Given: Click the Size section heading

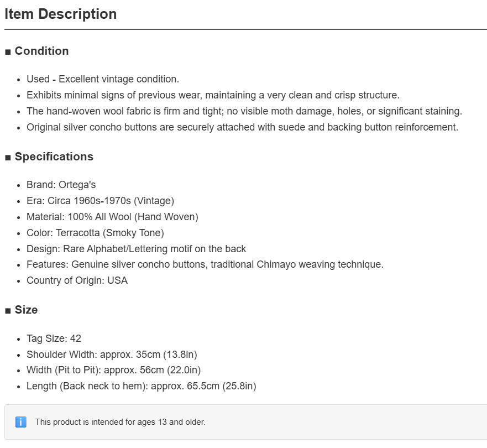Looking at the screenshot, I should (x=26, y=310).
